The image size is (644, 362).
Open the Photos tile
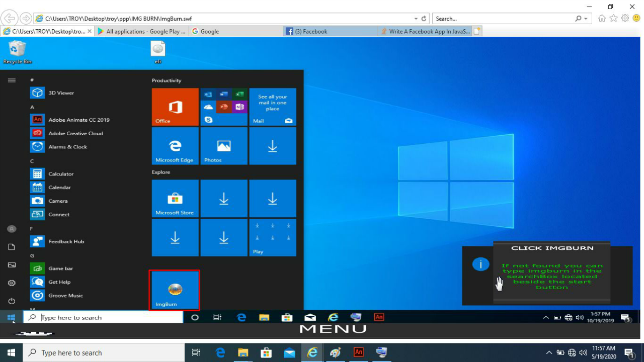(x=224, y=146)
